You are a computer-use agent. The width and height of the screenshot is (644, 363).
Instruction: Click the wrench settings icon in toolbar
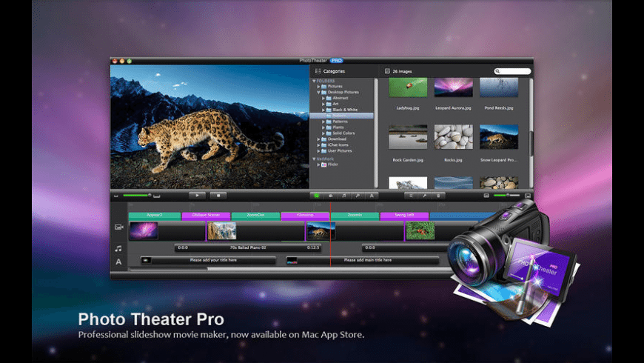424,196
